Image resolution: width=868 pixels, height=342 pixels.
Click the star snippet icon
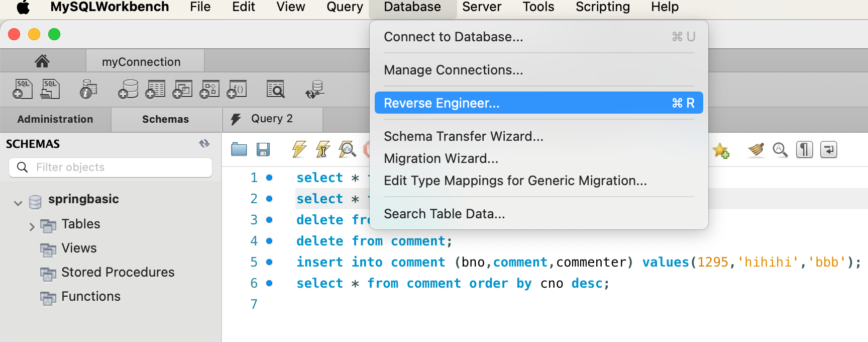721,150
